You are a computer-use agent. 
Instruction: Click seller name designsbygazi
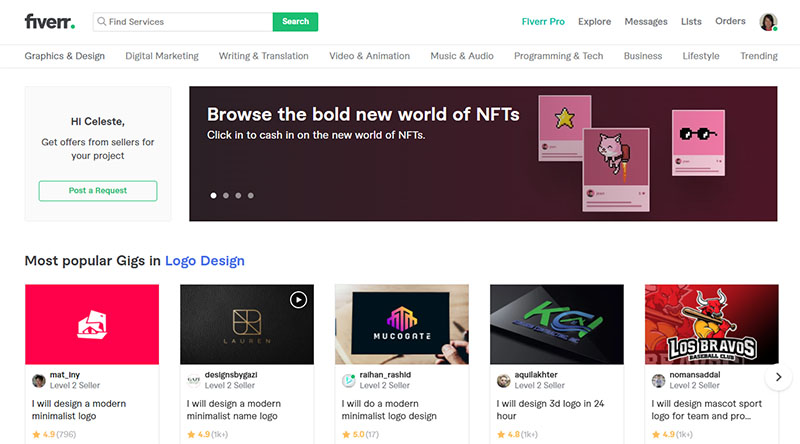[231, 375]
